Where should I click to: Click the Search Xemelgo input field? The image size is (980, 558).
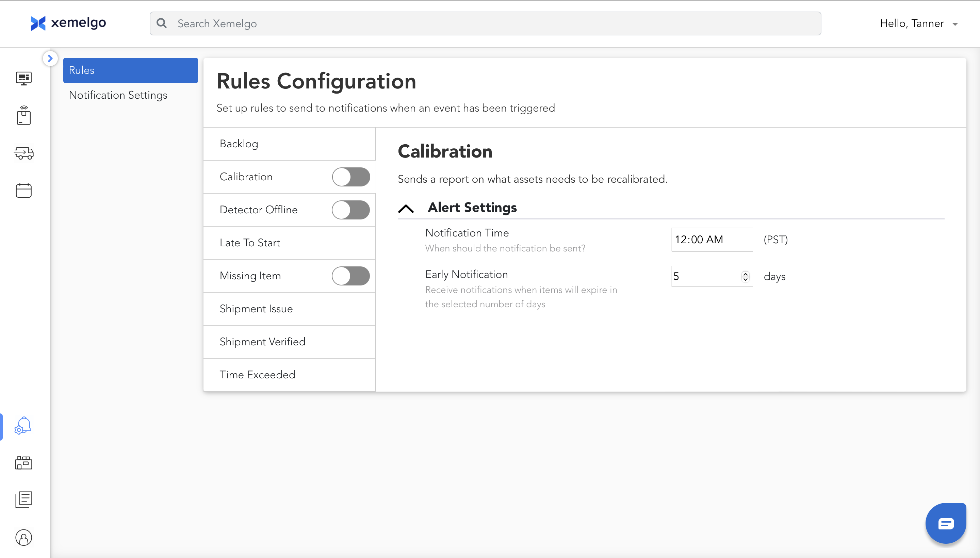485,24
